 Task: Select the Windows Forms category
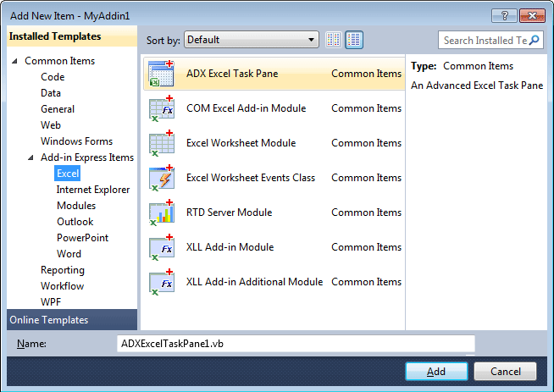[77, 141]
